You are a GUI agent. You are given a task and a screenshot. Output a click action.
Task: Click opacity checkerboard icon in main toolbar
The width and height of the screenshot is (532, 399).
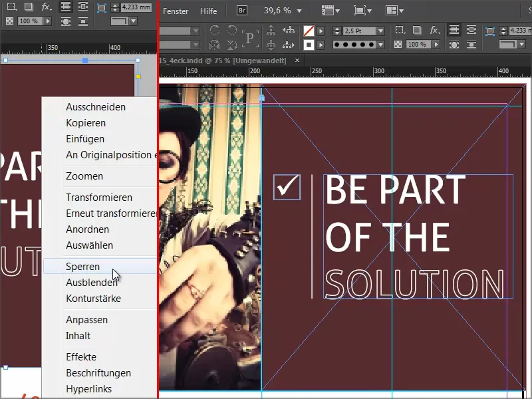pyautogui.click(x=398, y=45)
